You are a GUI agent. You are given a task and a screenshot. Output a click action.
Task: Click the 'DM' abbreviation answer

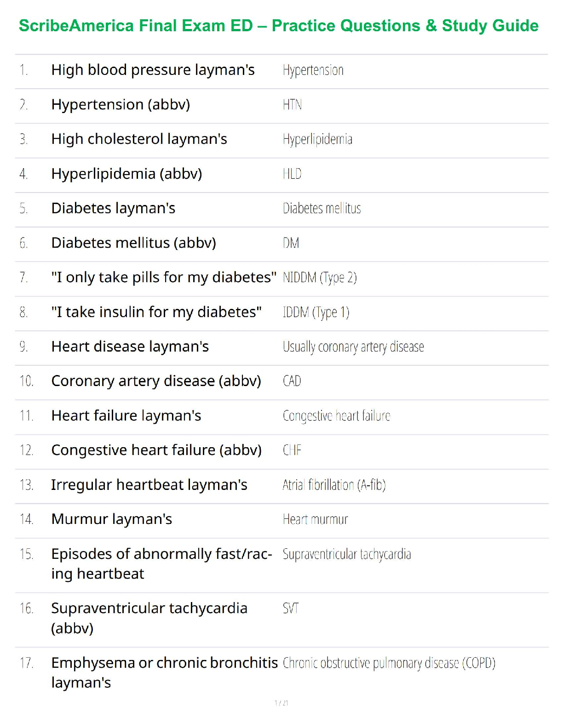291,243
